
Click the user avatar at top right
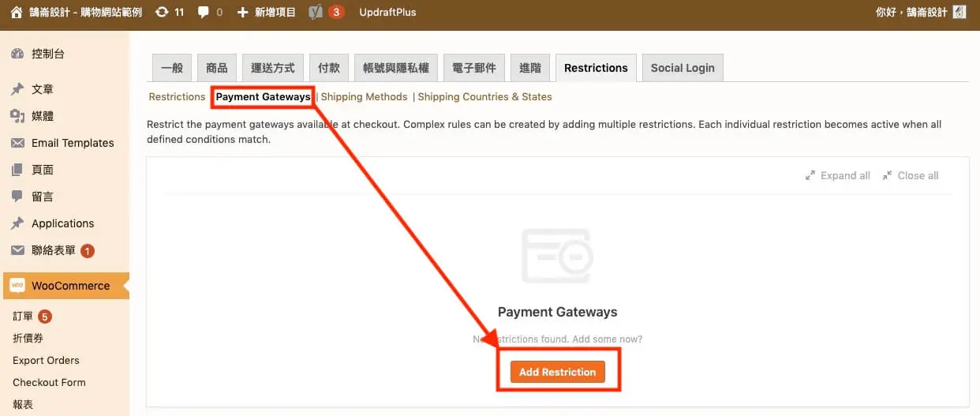click(x=959, y=12)
